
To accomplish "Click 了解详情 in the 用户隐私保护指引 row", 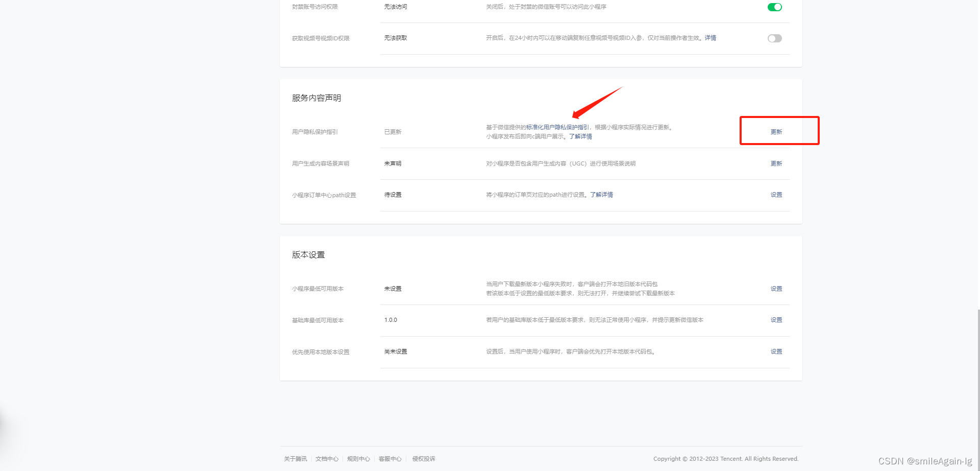I will (581, 136).
